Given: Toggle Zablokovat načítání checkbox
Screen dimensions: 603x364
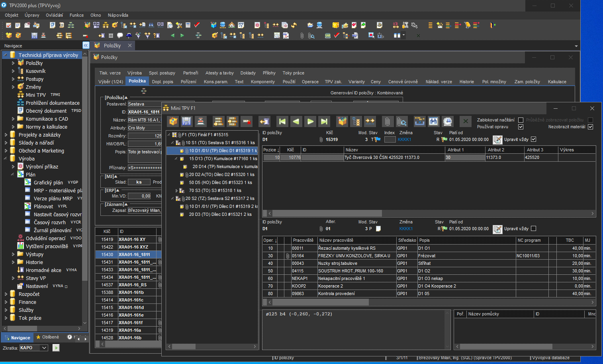Looking at the screenshot, I should (x=521, y=120).
